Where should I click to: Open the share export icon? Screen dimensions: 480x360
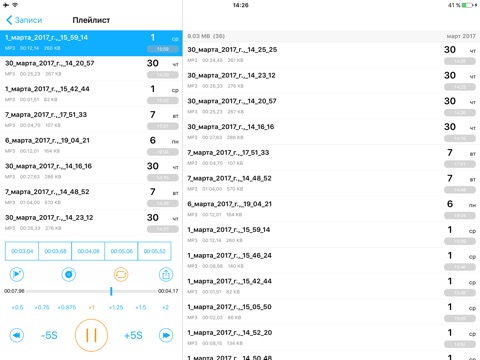(x=166, y=274)
